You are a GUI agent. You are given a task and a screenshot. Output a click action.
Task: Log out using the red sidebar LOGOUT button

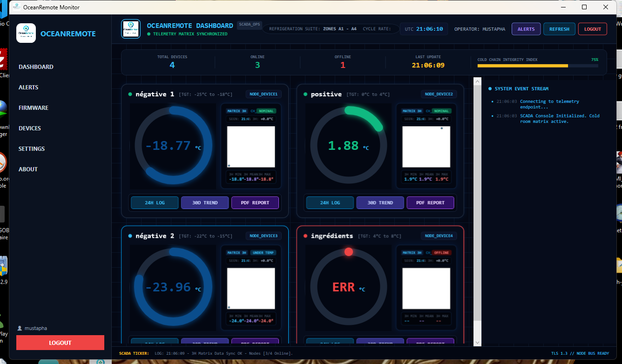[60, 343]
